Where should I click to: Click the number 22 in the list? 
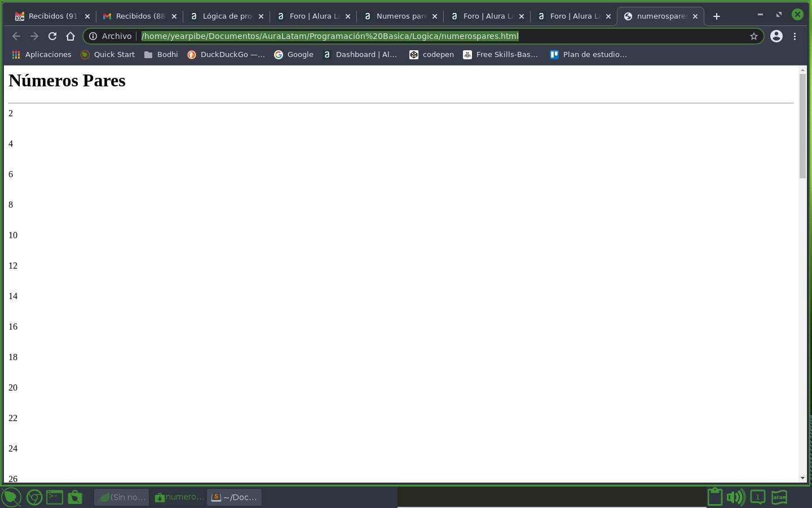click(x=13, y=418)
